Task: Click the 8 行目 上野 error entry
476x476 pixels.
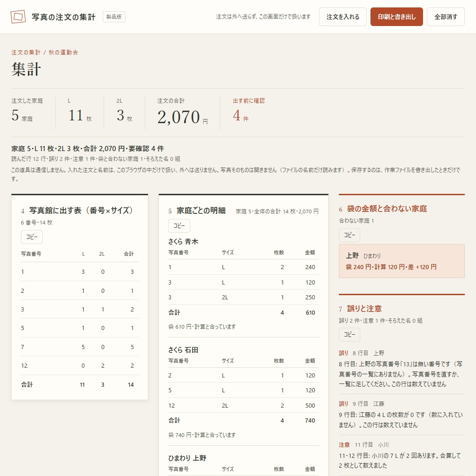Action: [402, 369]
